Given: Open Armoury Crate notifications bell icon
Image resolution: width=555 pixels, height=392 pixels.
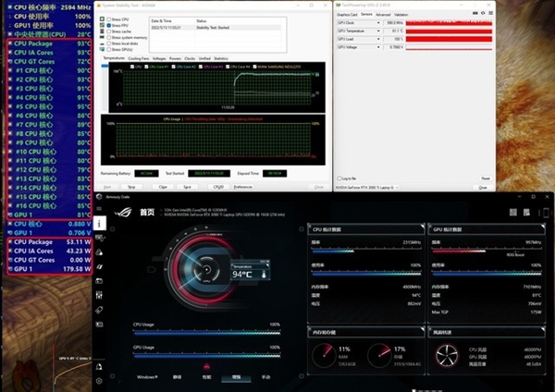Looking at the screenshot, I should click(99, 366).
